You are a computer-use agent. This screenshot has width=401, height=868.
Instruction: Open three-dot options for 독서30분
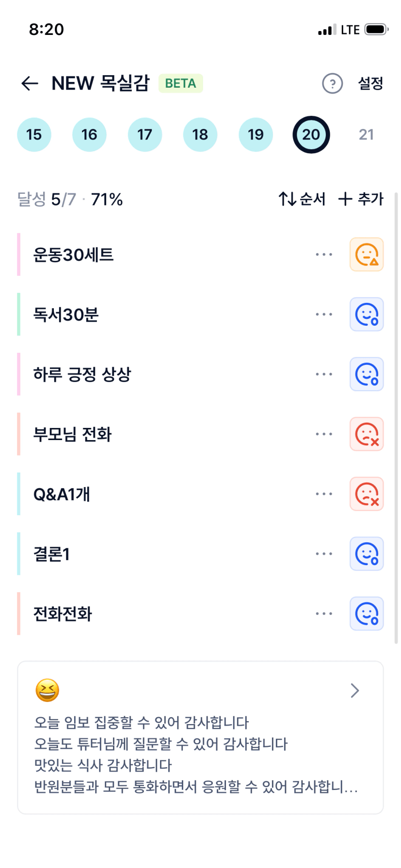(323, 315)
